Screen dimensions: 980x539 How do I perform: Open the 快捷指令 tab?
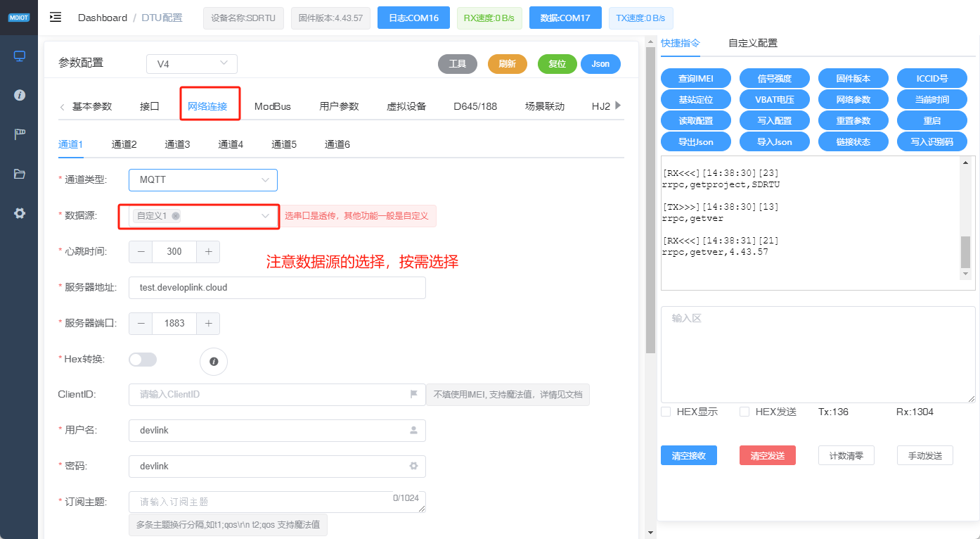point(681,43)
